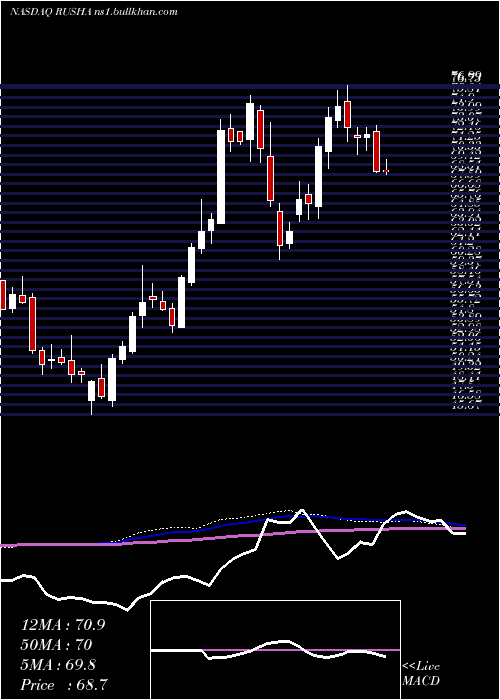Click the last small red candlestick
The image size is (500, 700).
(x=386, y=171)
